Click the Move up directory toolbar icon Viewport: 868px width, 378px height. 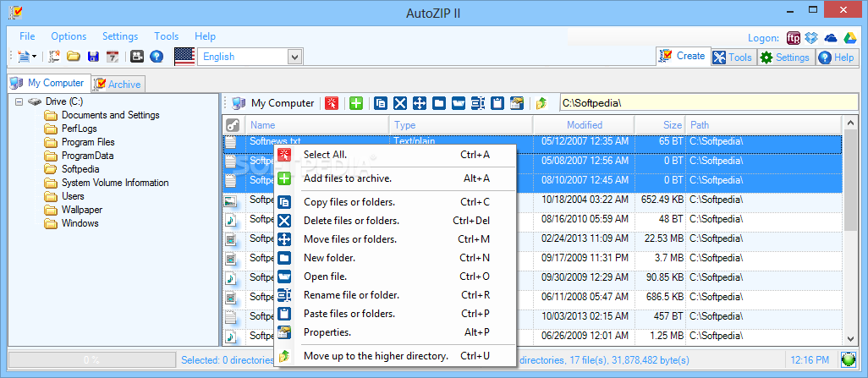point(541,103)
